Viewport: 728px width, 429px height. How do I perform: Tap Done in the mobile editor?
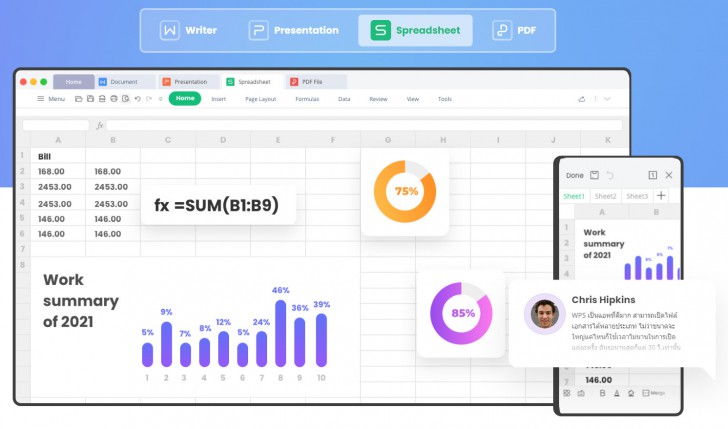click(575, 176)
